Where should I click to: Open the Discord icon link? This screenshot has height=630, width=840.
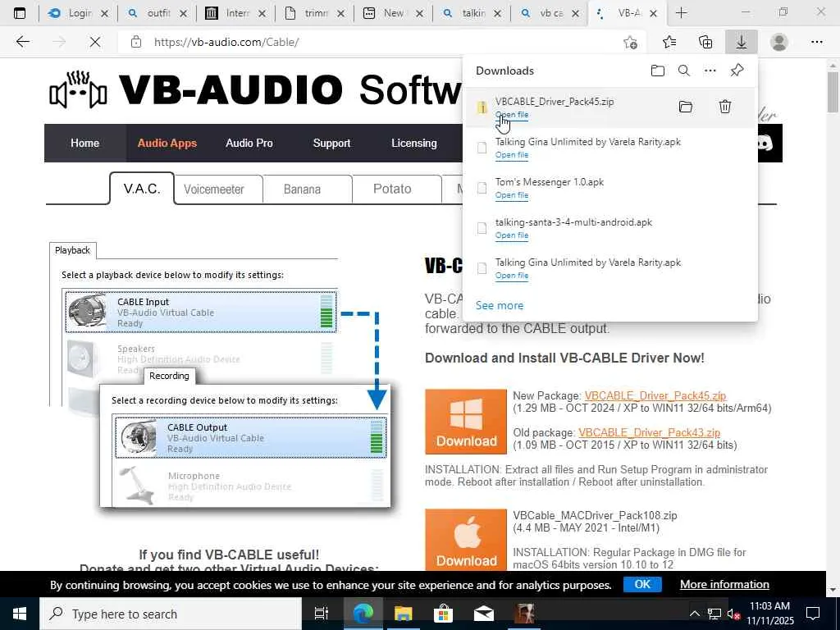coord(766,143)
